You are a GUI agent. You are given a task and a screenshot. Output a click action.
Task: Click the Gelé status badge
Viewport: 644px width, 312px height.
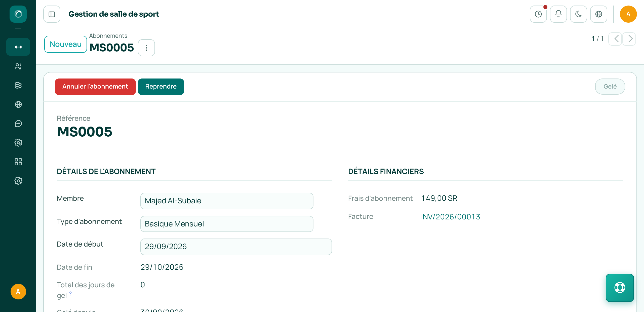point(610,87)
